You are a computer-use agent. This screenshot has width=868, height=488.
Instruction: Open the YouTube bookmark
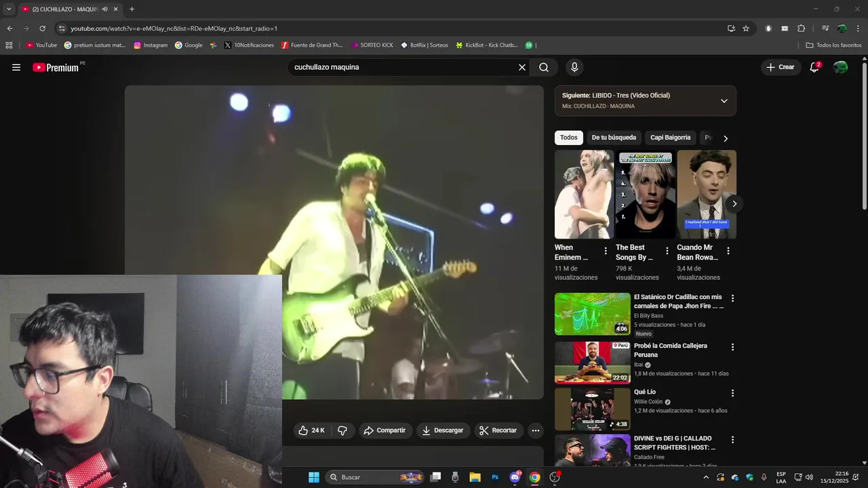pyautogui.click(x=41, y=45)
